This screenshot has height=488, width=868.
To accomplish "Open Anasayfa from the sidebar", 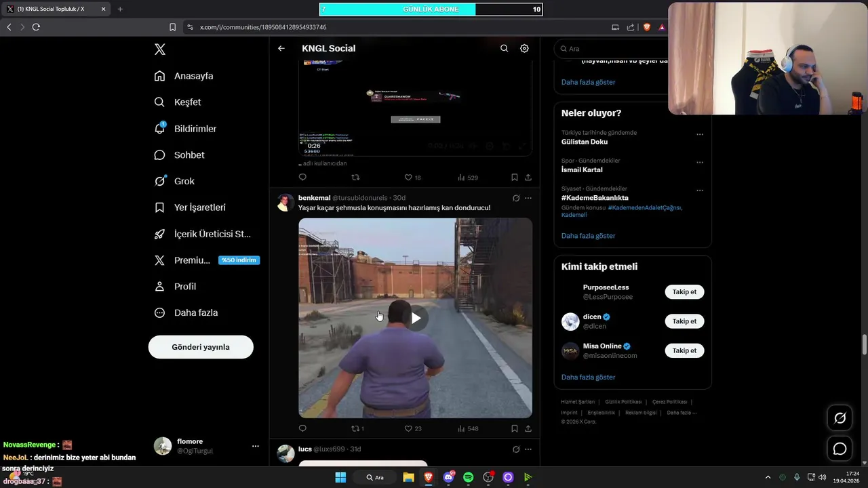I will 184,76.
